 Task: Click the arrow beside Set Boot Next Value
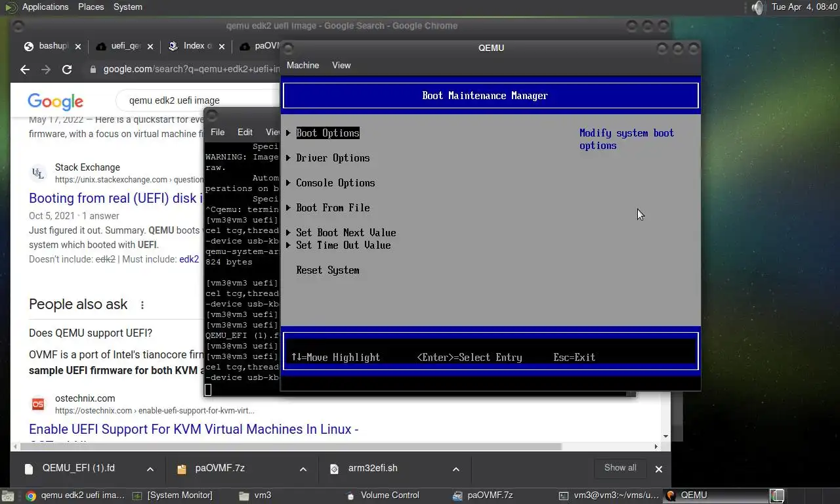pos(289,233)
